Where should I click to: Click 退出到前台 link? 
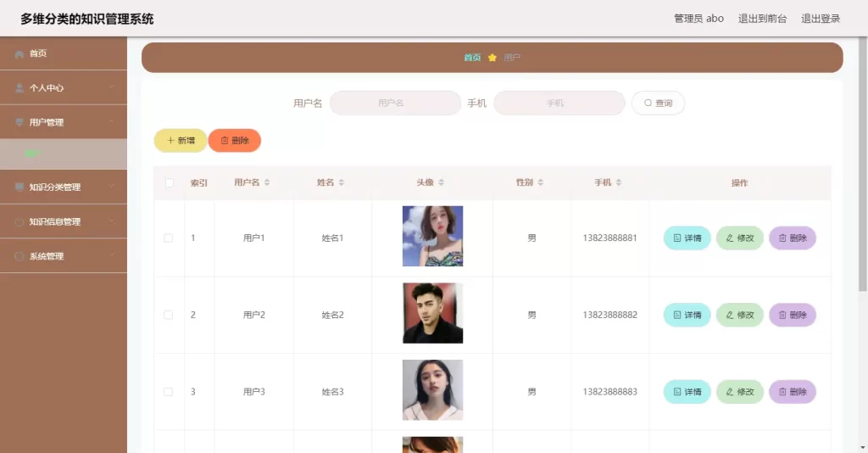pyautogui.click(x=762, y=19)
